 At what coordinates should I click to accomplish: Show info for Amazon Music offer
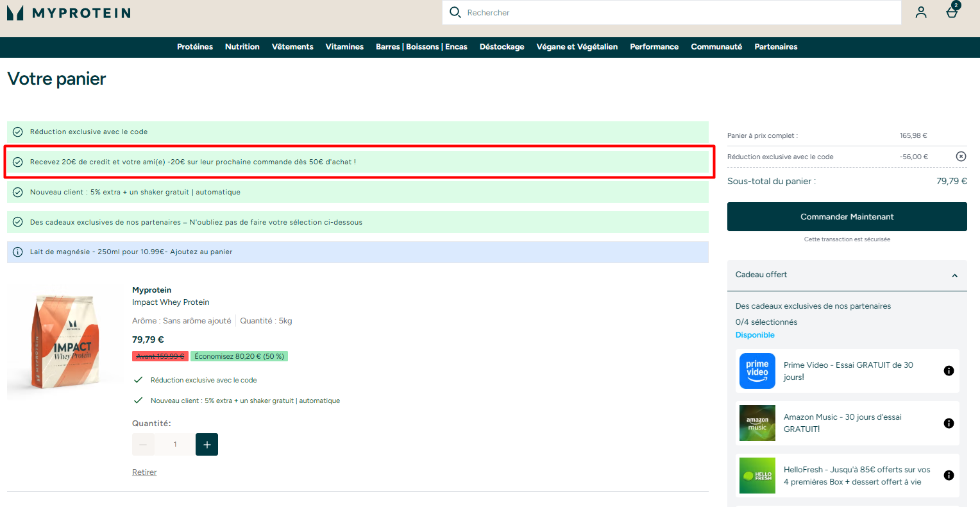coord(949,424)
